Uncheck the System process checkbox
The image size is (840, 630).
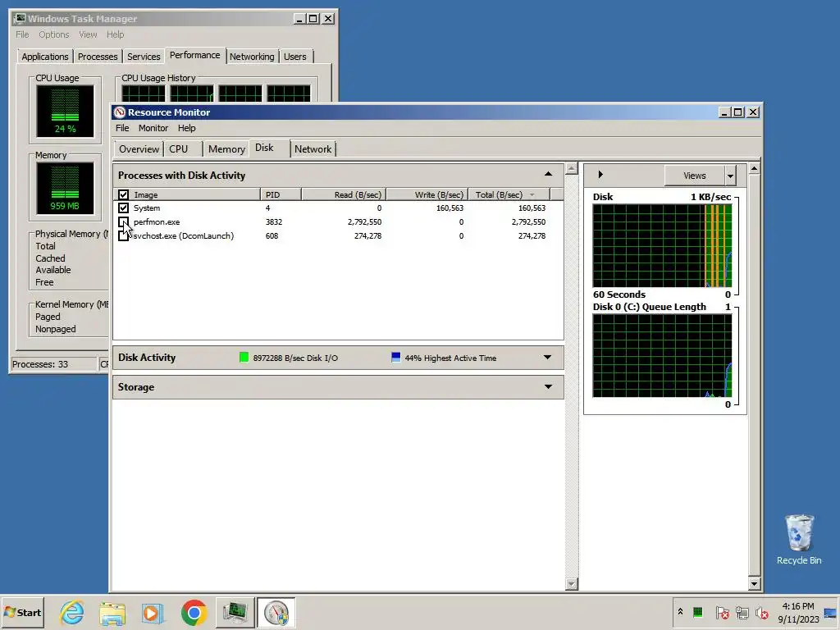pos(123,208)
